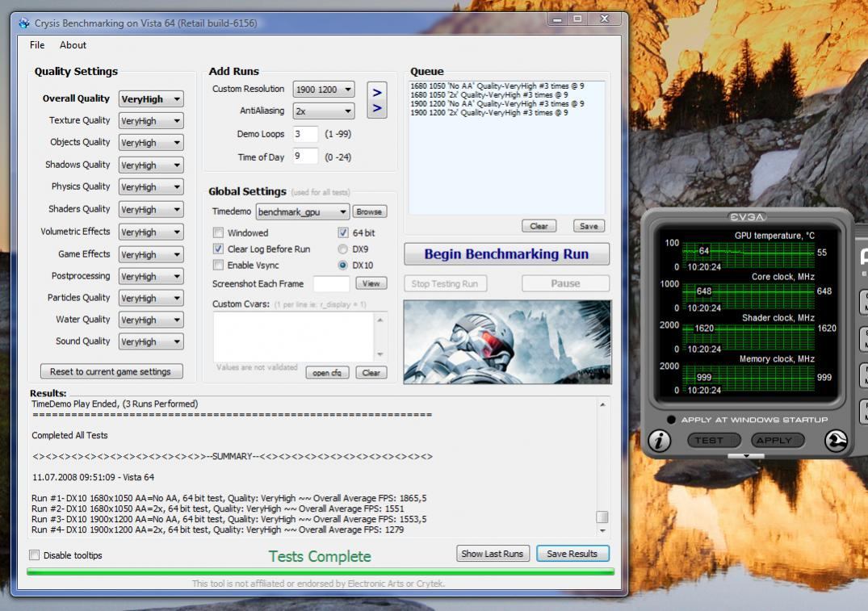Open Particles Quality dropdown
Screen dimensions: 868x611
pos(151,299)
